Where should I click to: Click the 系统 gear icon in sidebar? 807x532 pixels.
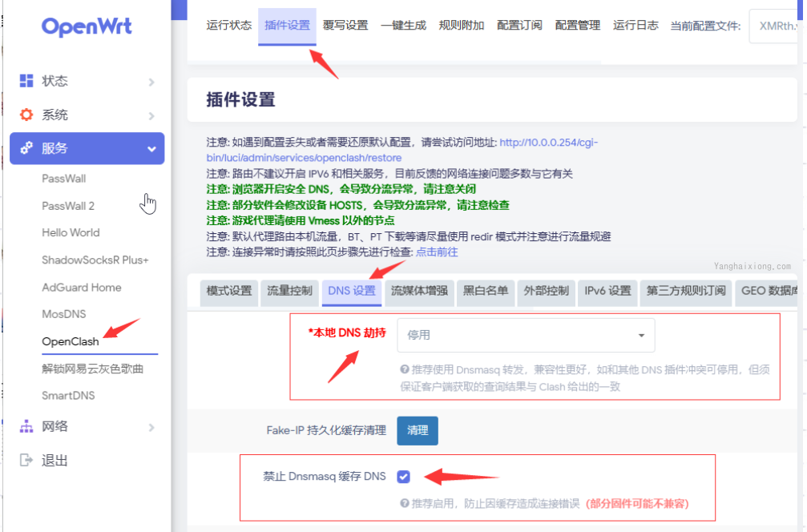click(x=26, y=115)
